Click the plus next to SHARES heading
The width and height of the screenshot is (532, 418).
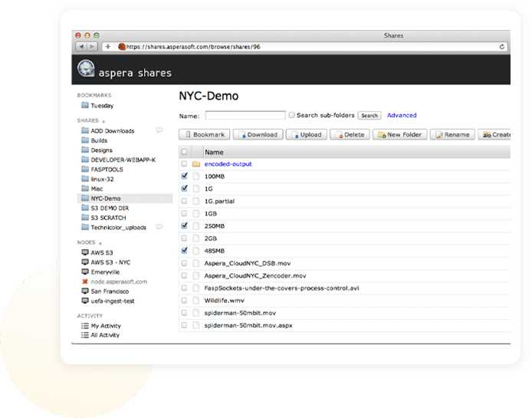tap(103, 121)
